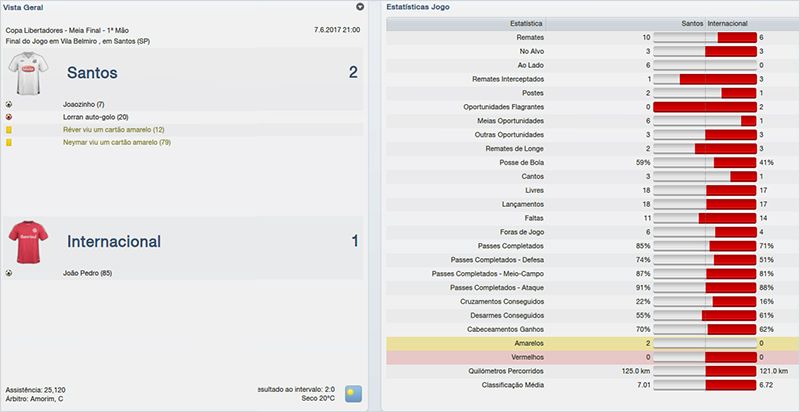
Task: Click the yellow card icon beside Réver
Action: tap(9, 130)
